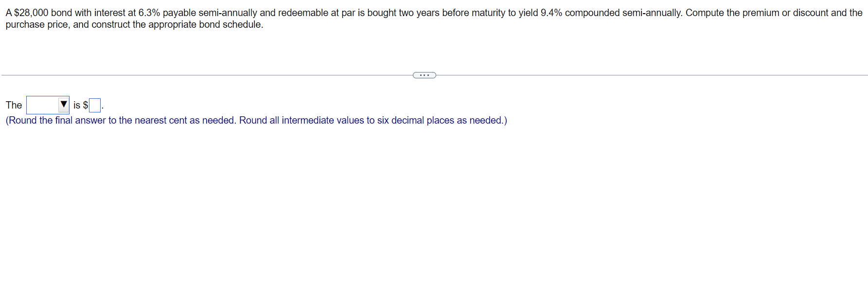The height and width of the screenshot is (292, 868).
Task: Click the rounding instruction text
Action: pos(255,120)
